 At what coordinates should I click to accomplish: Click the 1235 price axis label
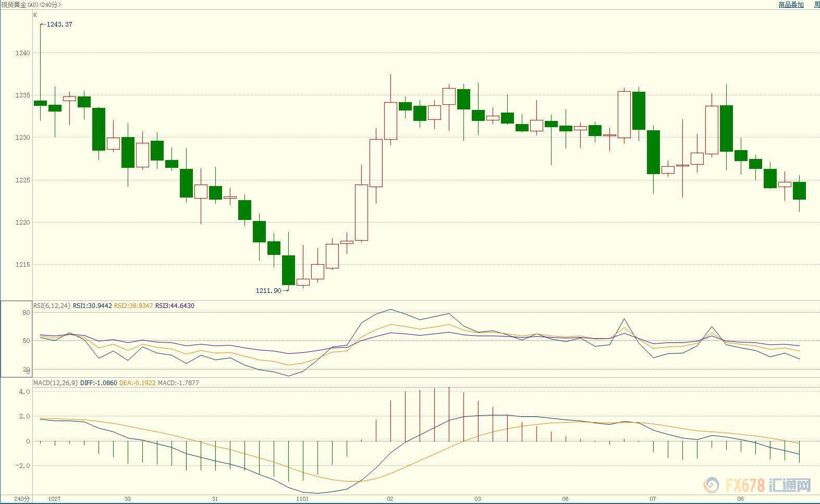coord(23,95)
